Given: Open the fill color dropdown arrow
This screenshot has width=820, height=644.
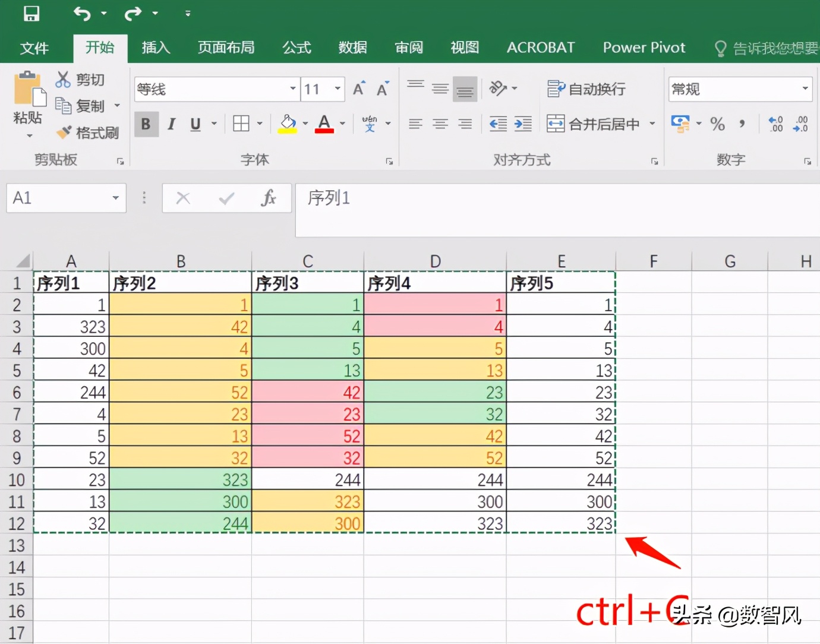Looking at the screenshot, I should pyautogui.click(x=305, y=124).
